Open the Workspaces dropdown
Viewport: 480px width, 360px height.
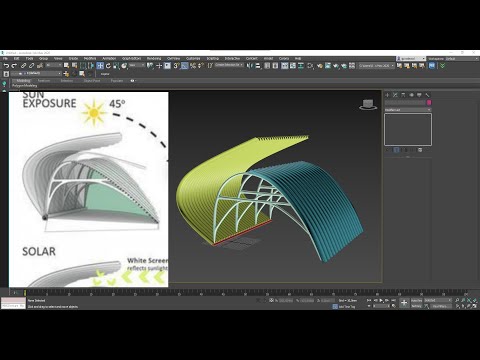[461, 58]
